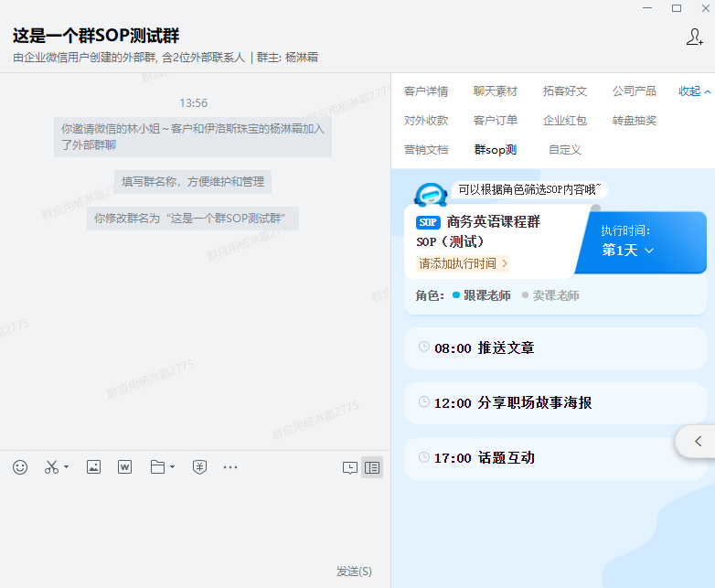Open the send image icon
Screen dimensions: 715x588
[93, 467]
